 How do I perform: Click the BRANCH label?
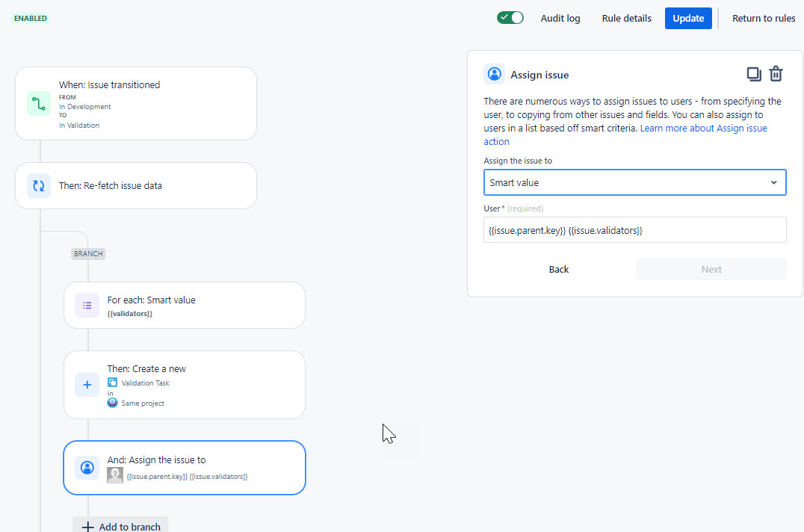tap(88, 254)
